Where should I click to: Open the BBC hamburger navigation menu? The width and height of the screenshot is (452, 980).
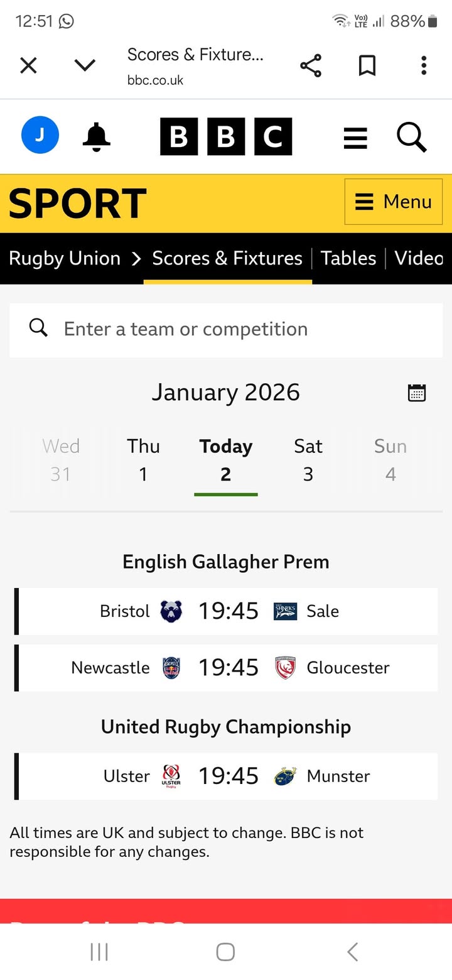pyautogui.click(x=355, y=138)
